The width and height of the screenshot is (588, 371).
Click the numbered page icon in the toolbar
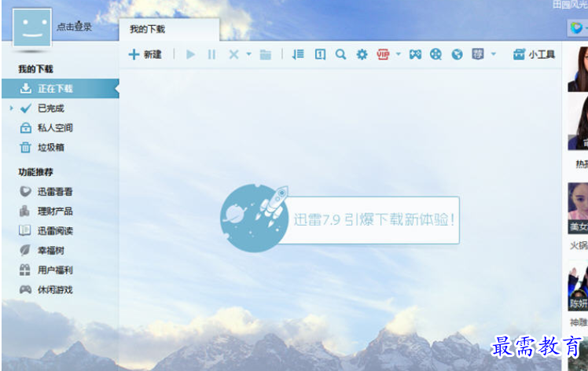click(320, 54)
